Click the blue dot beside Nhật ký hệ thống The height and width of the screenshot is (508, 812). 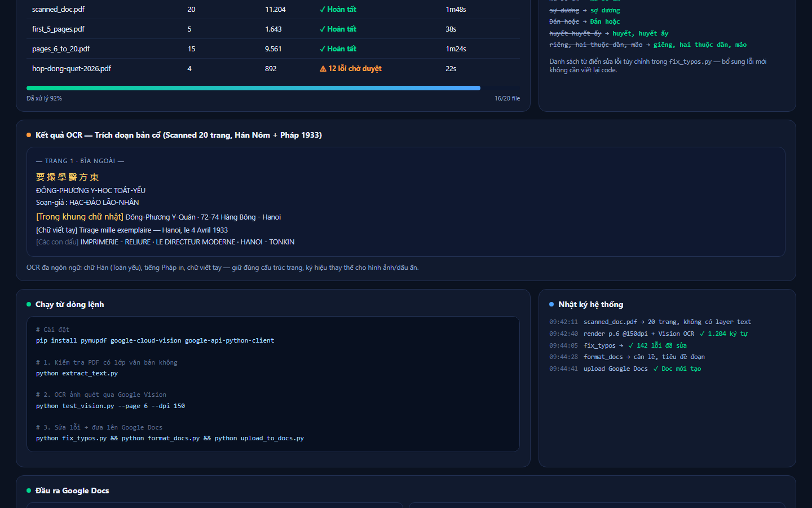[551, 304]
